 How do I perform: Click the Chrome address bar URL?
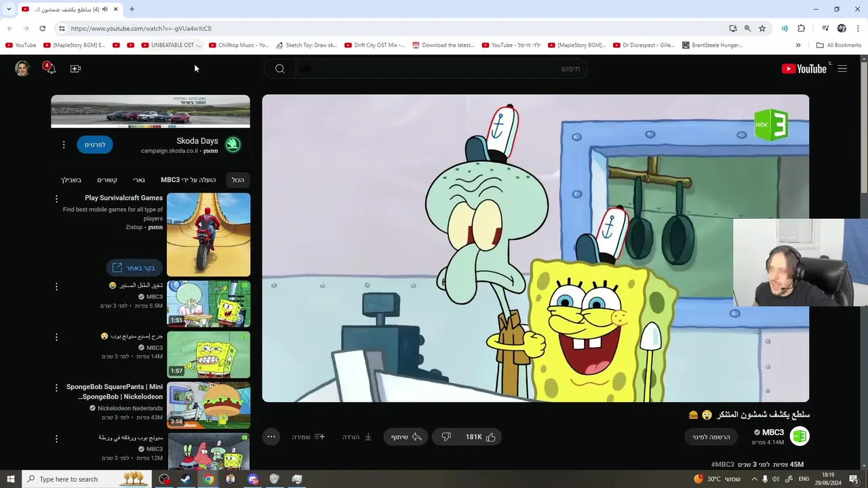[x=141, y=28]
